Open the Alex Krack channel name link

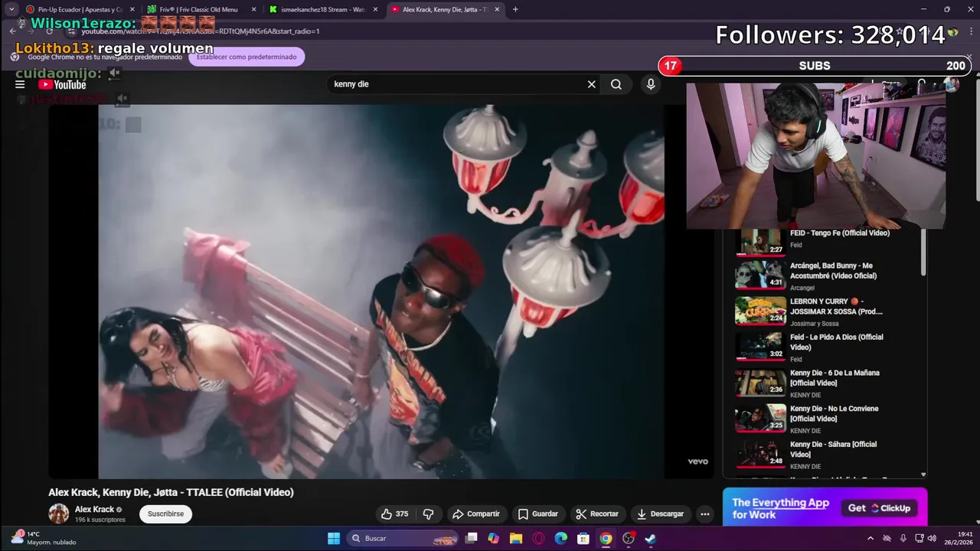[94, 510]
